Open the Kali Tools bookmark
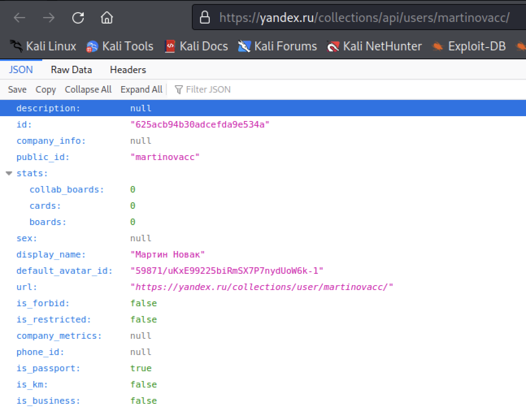526x420 pixels. 120,47
